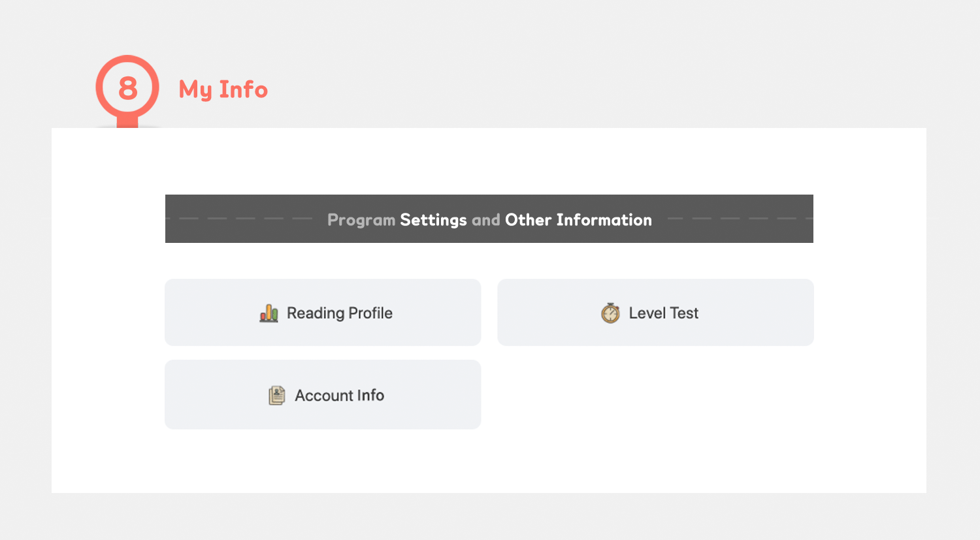The height and width of the screenshot is (540, 980).
Task: Open the Account Info card
Action: click(x=323, y=394)
